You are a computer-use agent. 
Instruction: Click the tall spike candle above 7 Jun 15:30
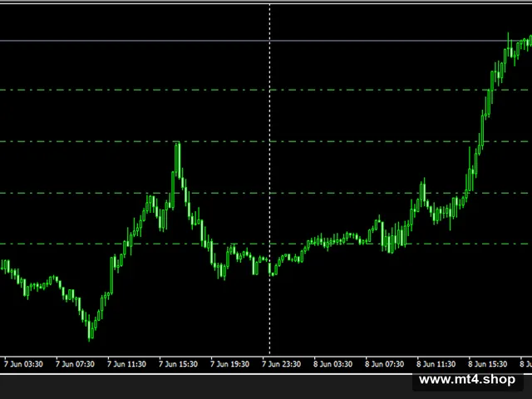[178, 160]
